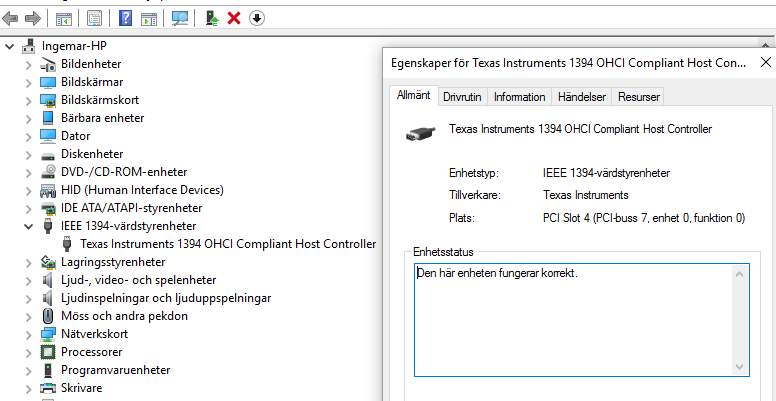Click the Bildskärmskort display adapter icon
776x401 pixels.
[48, 100]
